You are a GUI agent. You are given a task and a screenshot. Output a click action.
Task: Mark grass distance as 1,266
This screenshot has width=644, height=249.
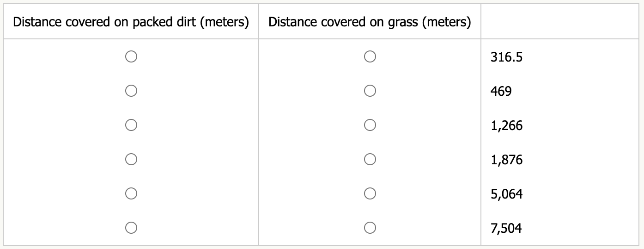click(x=369, y=125)
